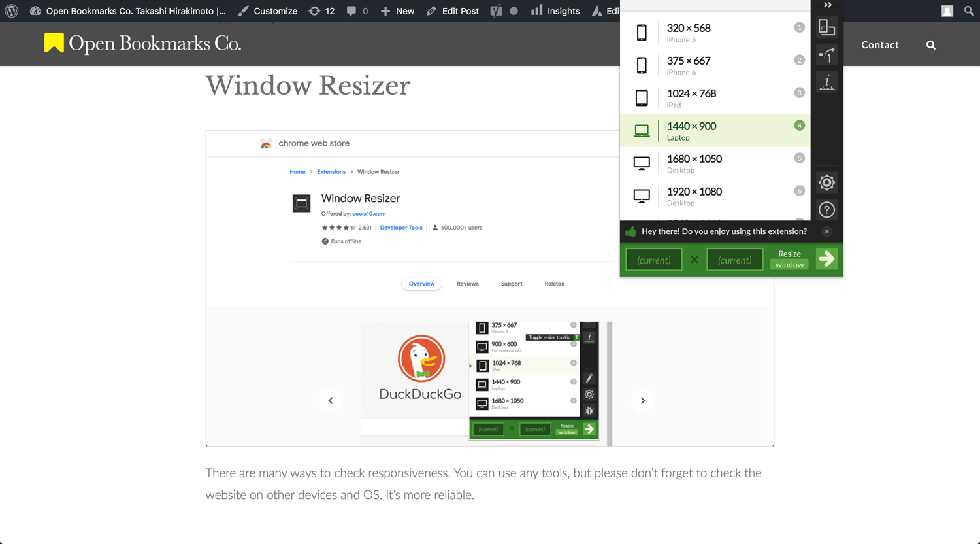
Task: View the 12 pending updates
Action: pyautogui.click(x=321, y=11)
